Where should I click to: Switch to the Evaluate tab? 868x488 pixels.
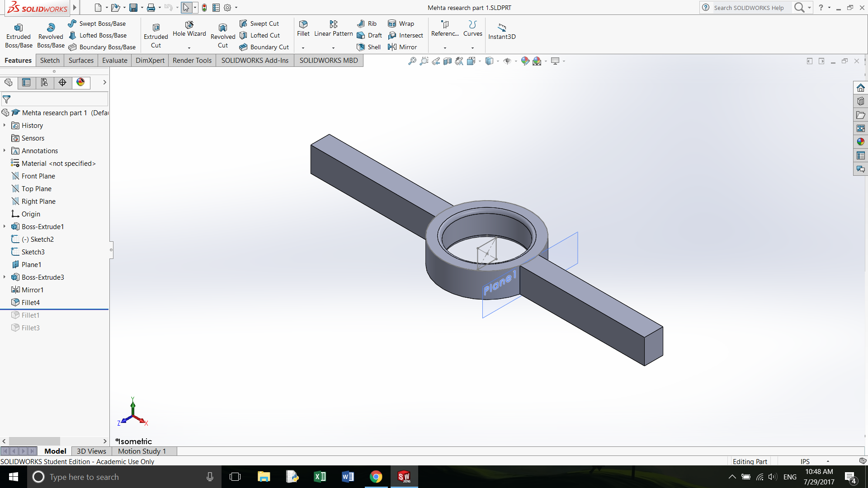pos(114,61)
